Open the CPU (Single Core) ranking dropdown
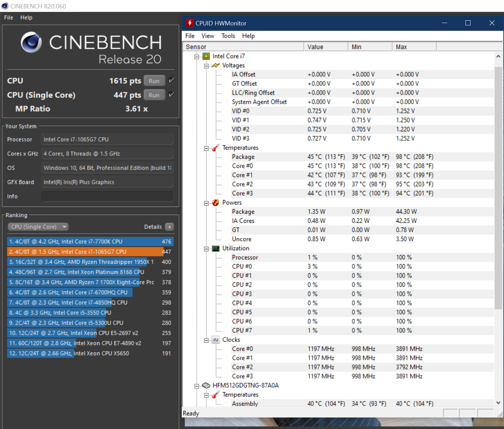 (x=38, y=227)
